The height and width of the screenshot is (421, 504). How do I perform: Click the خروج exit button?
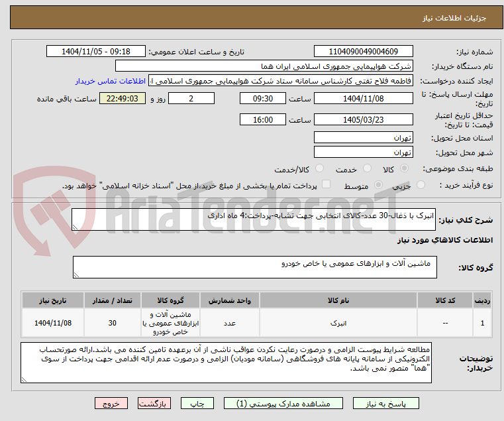click(111, 403)
